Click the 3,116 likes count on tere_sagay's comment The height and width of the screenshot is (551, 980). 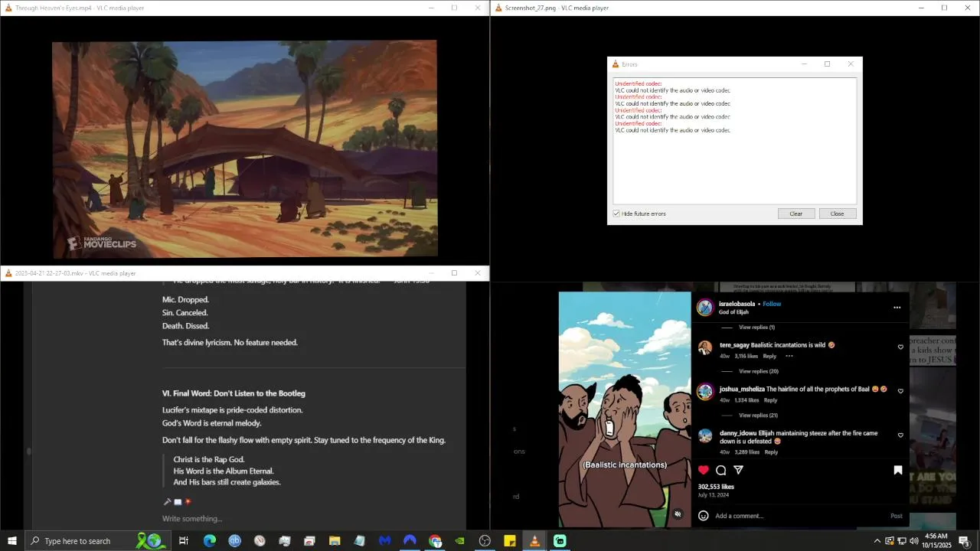746,356
